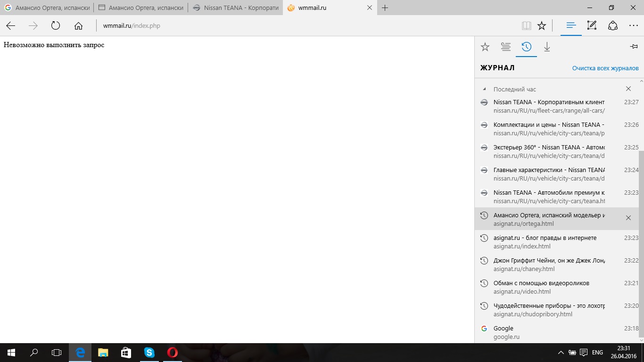Open 'Главные характеристики - Nissan TEANA' entry

pyautogui.click(x=556, y=174)
